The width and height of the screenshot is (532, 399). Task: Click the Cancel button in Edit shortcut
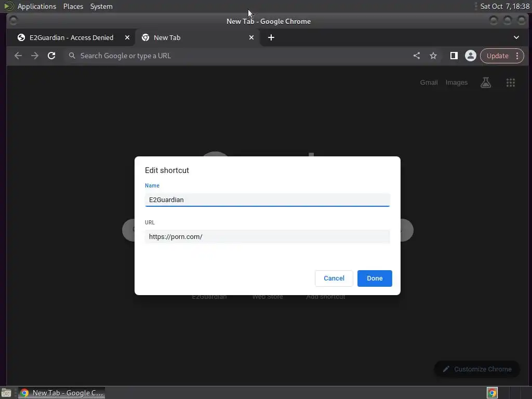[334, 278]
